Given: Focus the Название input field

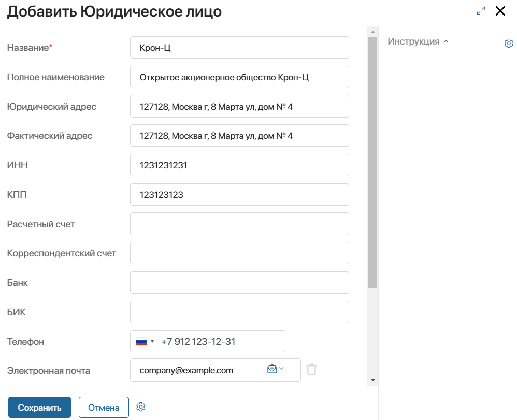Looking at the screenshot, I should (239, 48).
